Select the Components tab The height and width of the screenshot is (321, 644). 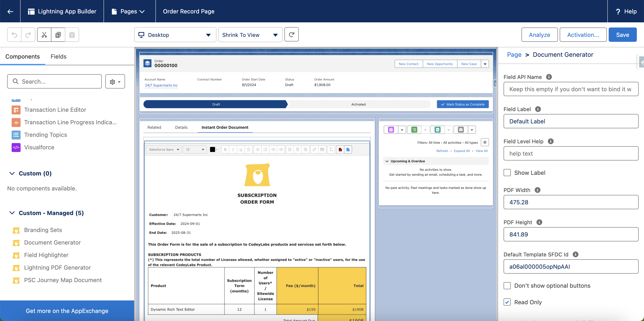23,57
